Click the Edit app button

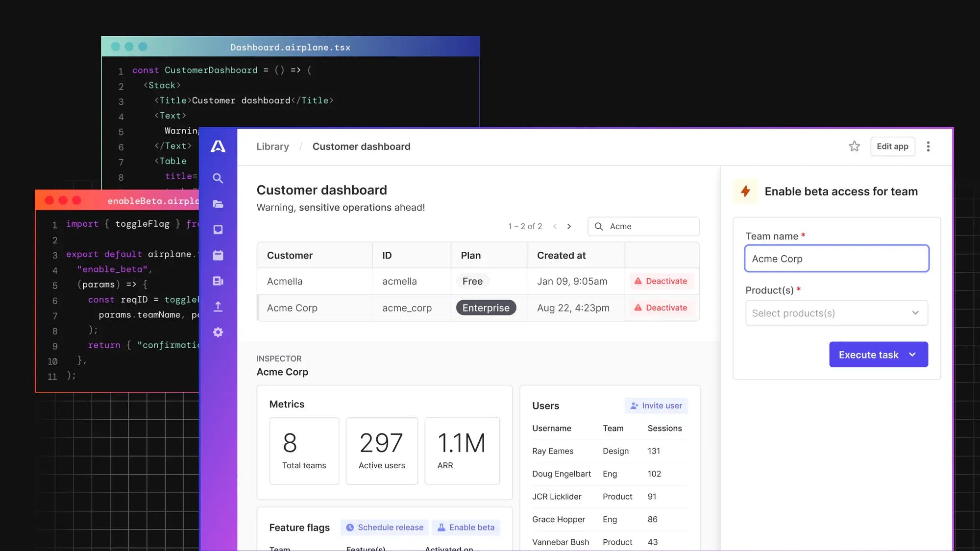tap(892, 146)
